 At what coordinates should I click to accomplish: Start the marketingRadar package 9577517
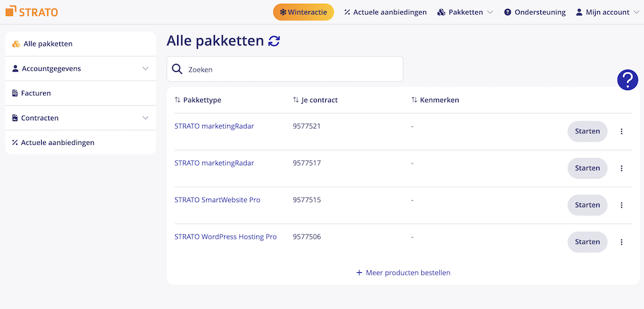tap(587, 168)
